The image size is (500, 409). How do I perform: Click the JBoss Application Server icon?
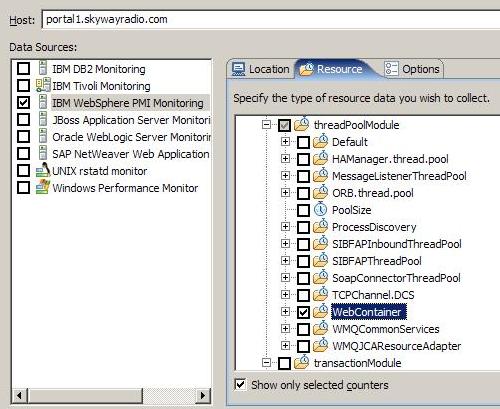(43, 119)
